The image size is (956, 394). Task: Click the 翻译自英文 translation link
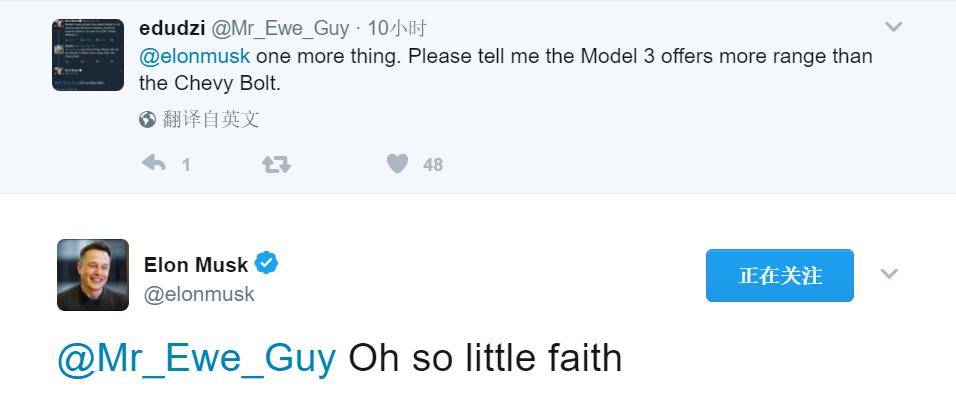(x=211, y=120)
